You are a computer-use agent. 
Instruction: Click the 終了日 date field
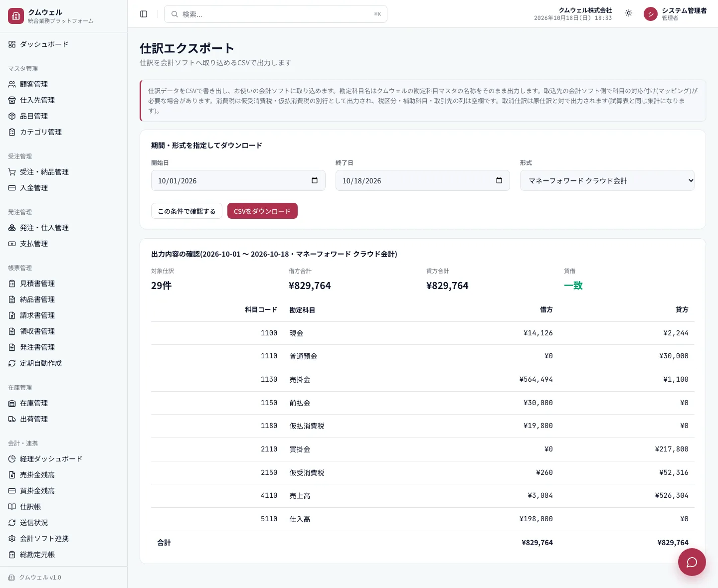pyautogui.click(x=422, y=180)
